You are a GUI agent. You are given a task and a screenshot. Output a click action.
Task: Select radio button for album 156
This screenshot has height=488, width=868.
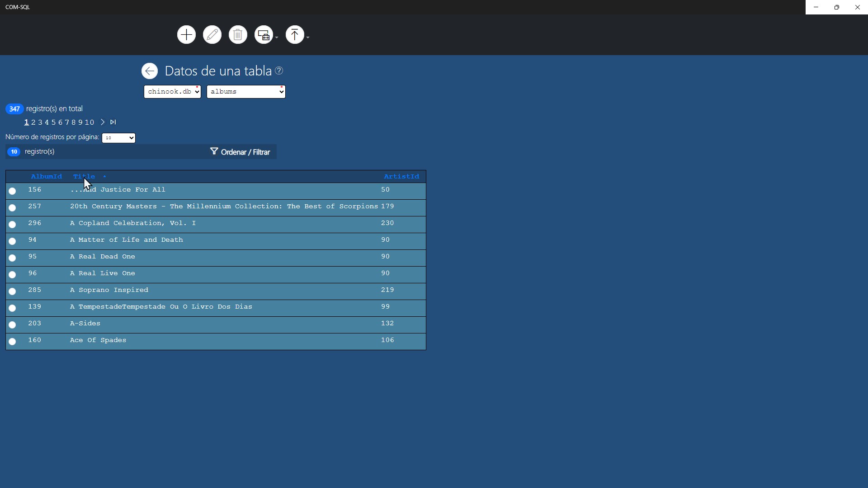[x=12, y=191]
